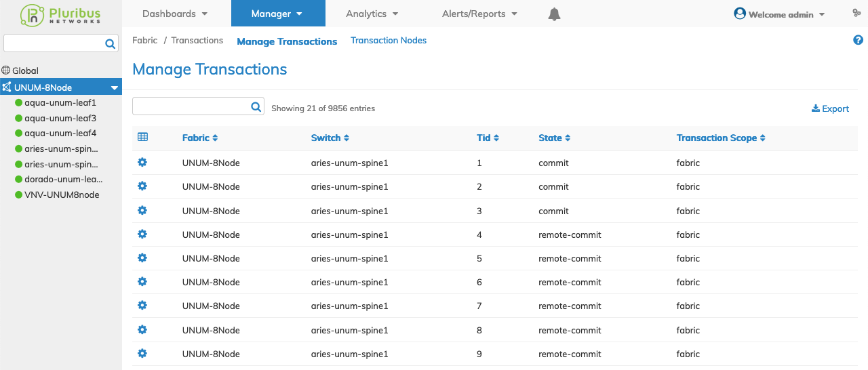The width and height of the screenshot is (868, 370).
Task: Click the 'Manage Transactions' page heading
Action: [210, 69]
